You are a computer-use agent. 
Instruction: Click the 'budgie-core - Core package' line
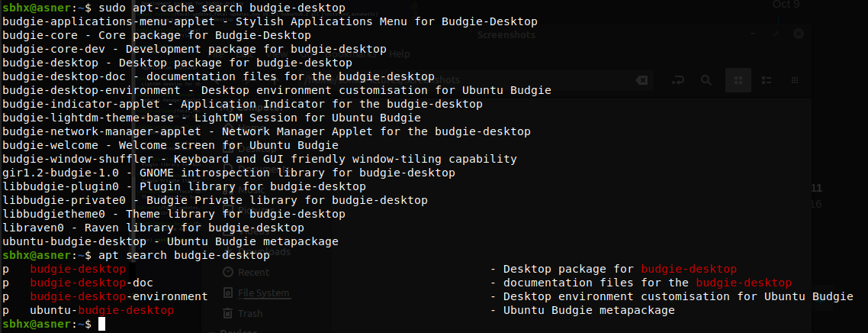pyautogui.click(x=156, y=35)
